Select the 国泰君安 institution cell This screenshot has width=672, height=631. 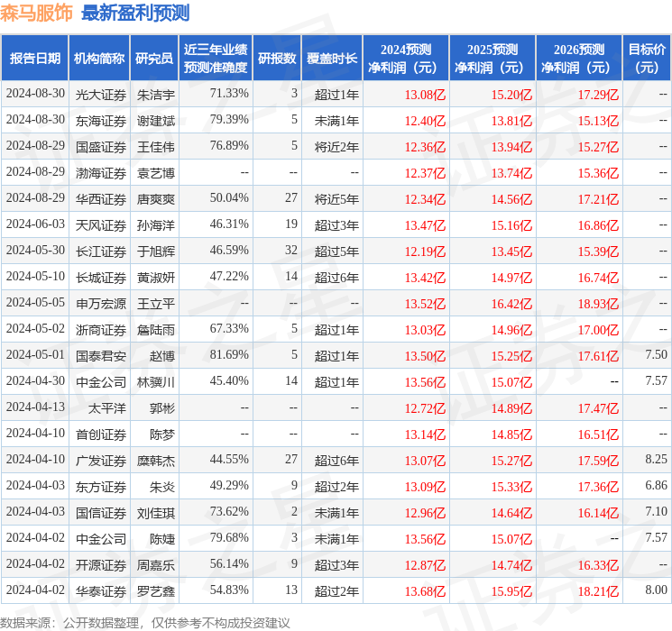click(101, 356)
